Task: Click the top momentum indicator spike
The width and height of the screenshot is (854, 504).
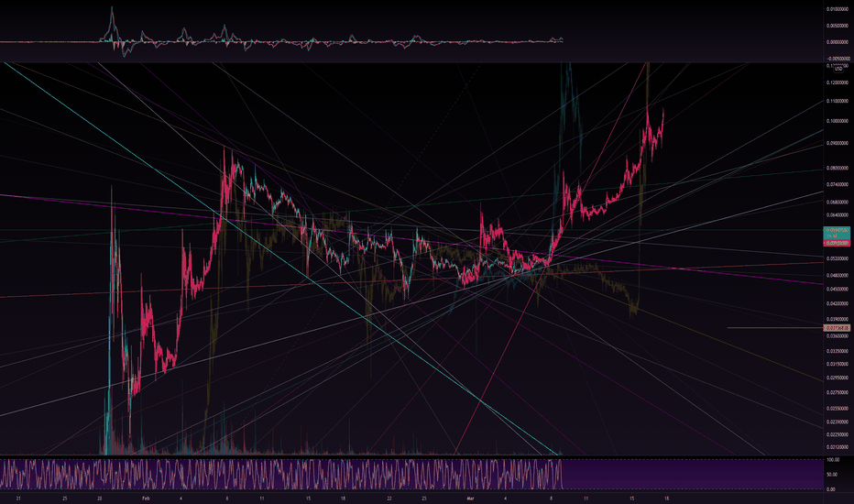Action: 112,25
